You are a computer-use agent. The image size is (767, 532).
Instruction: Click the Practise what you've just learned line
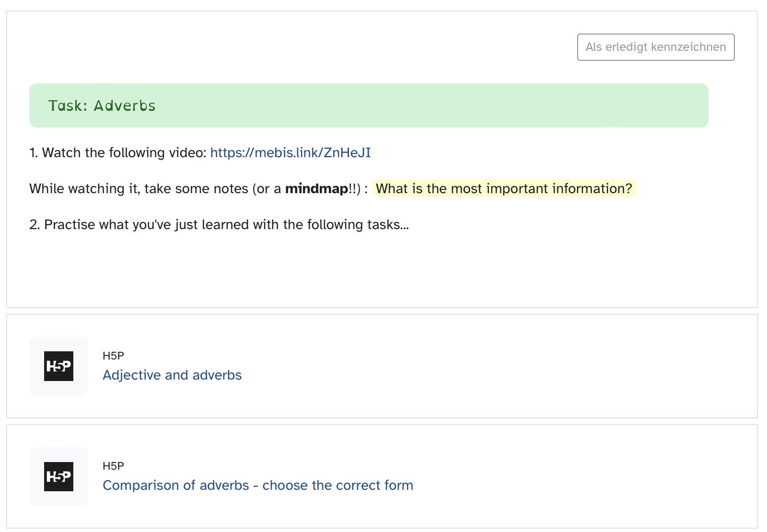point(219,224)
